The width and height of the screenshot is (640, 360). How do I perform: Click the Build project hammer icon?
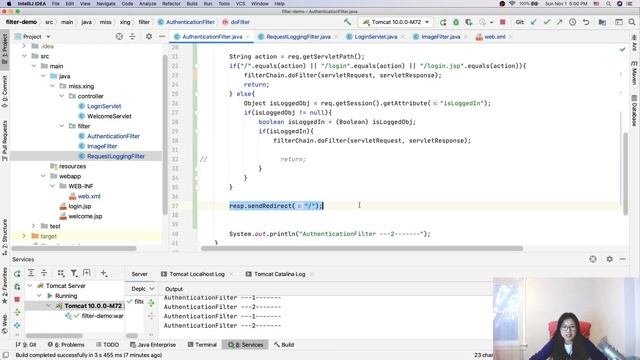click(347, 22)
